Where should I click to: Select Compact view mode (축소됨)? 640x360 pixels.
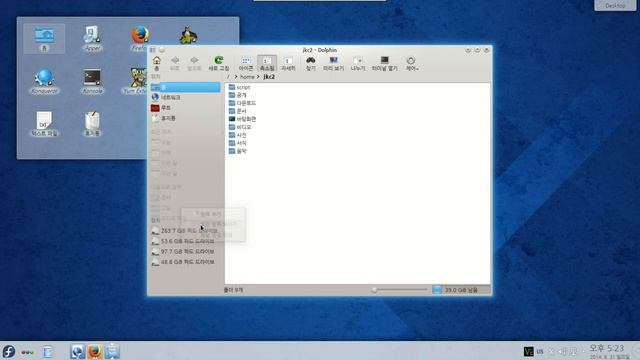tap(267, 63)
